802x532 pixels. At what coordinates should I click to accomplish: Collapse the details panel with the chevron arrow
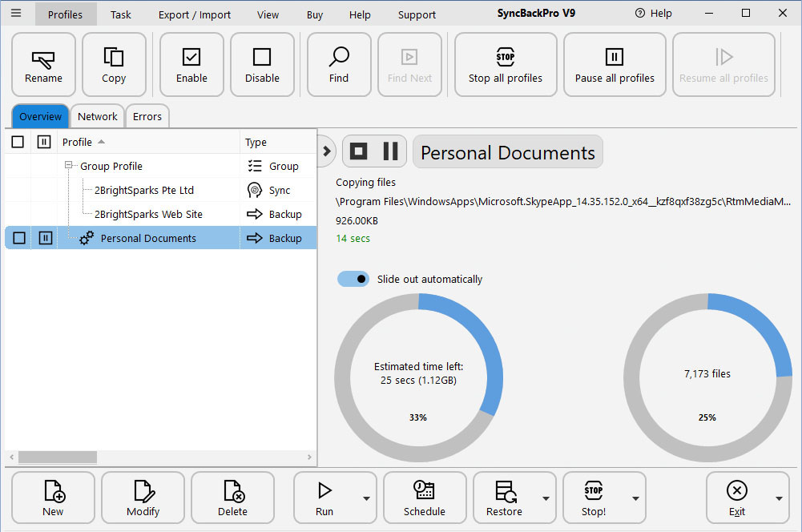pos(326,151)
